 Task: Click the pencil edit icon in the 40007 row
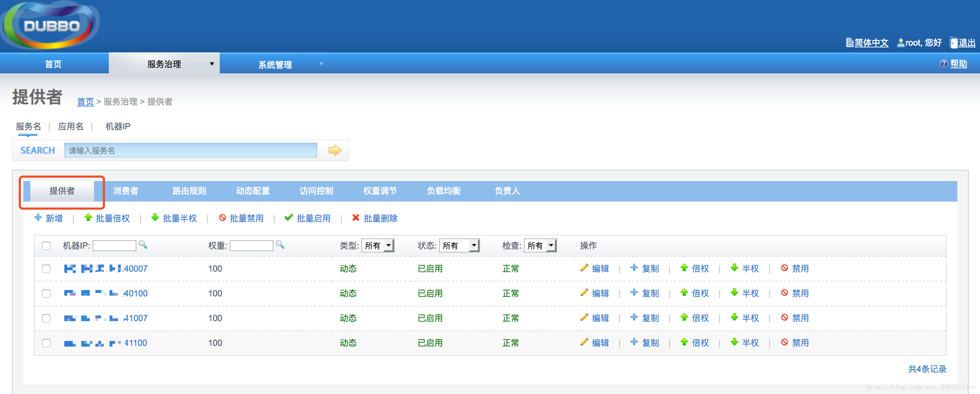click(584, 268)
